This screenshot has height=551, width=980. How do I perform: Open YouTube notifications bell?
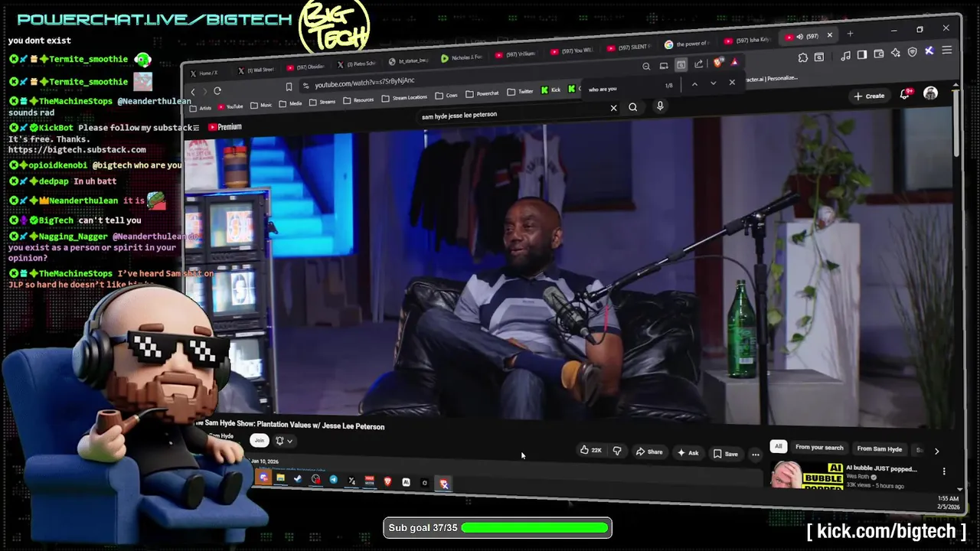click(x=905, y=94)
